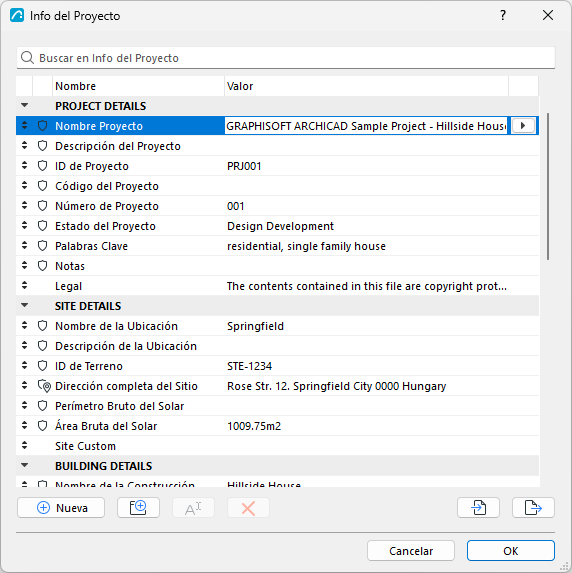Collapse the PROJECT DETAILS group

(24, 105)
